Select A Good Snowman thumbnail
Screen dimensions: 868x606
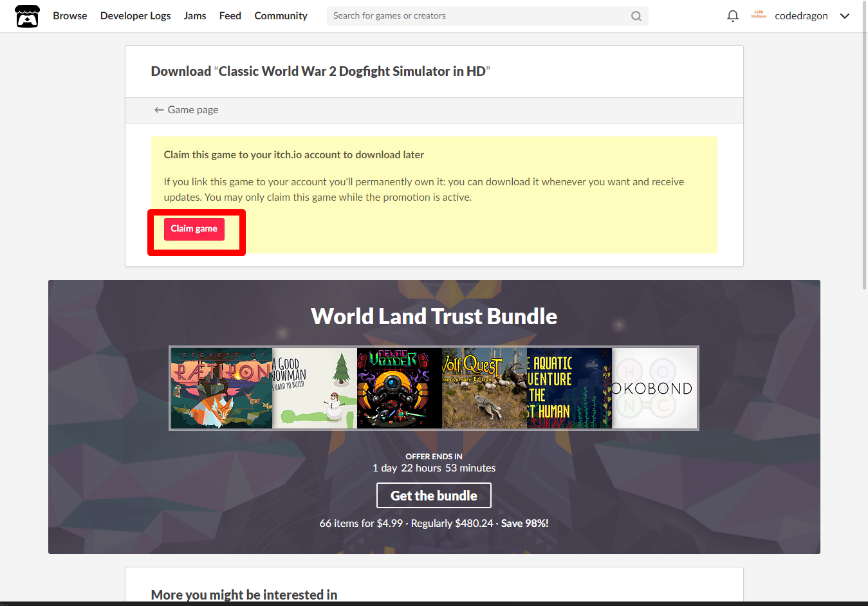point(315,389)
